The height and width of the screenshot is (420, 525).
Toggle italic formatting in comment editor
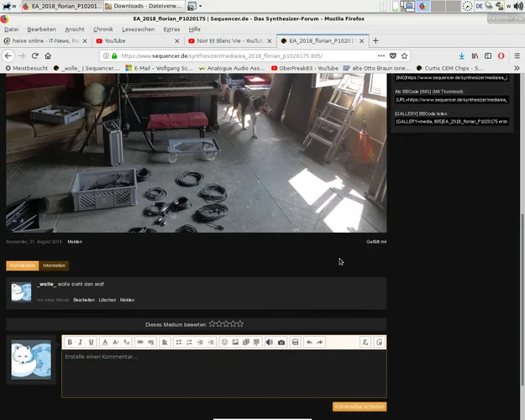pos(81,342)
